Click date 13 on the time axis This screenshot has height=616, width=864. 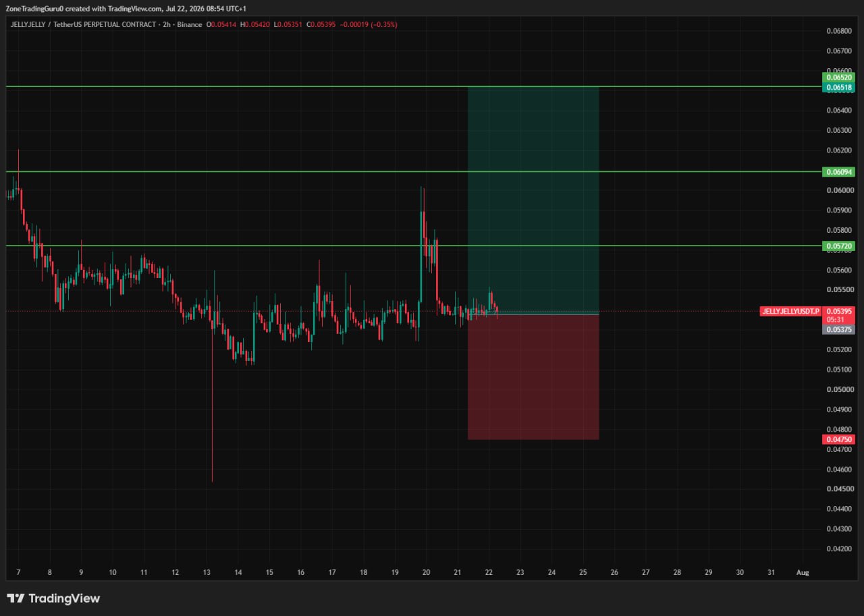207,572
